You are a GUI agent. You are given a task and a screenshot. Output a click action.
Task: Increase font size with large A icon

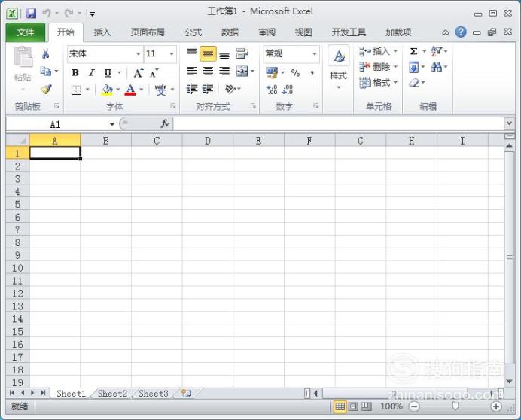pyautogui.click(x=139, y=73)
